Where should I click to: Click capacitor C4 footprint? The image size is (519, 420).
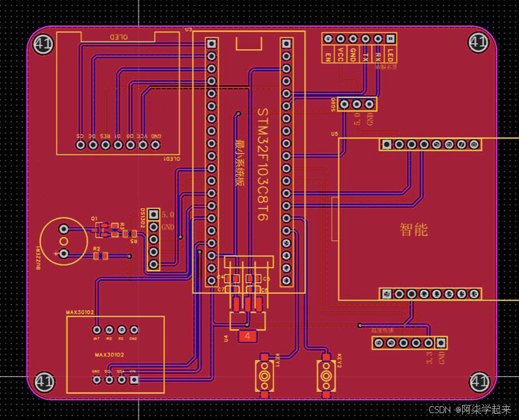point(232,279)
